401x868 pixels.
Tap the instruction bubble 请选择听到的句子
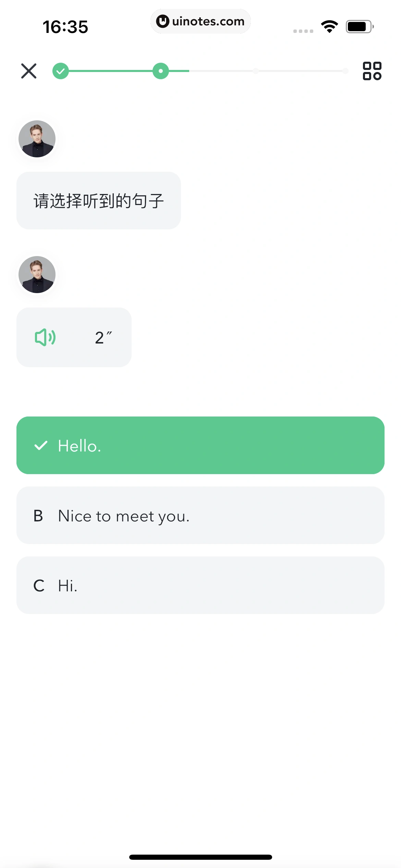pos(99,200)
